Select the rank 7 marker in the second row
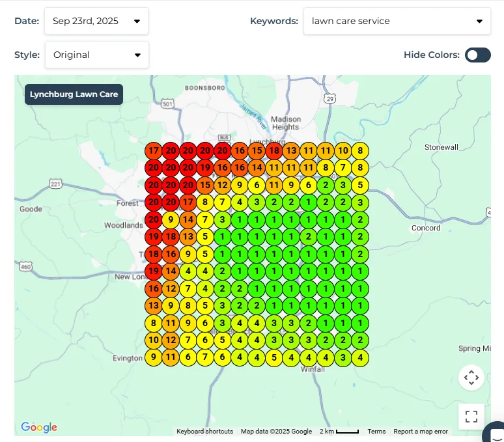Viewport: 504px width, 442px height. pyautogui.click(x=343, y=168)
